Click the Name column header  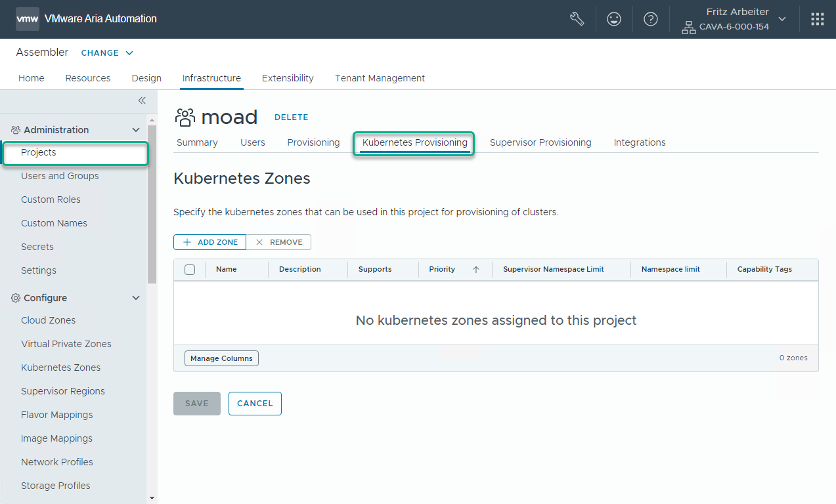[x=227, y=270]
